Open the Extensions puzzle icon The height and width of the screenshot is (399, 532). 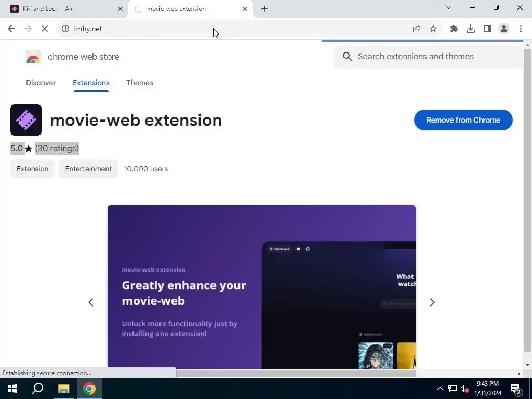pos(454,29)
